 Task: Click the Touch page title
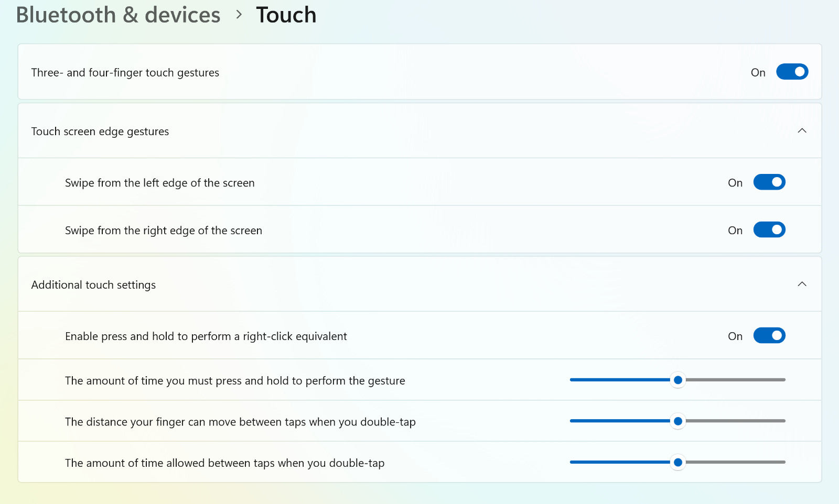286,15
